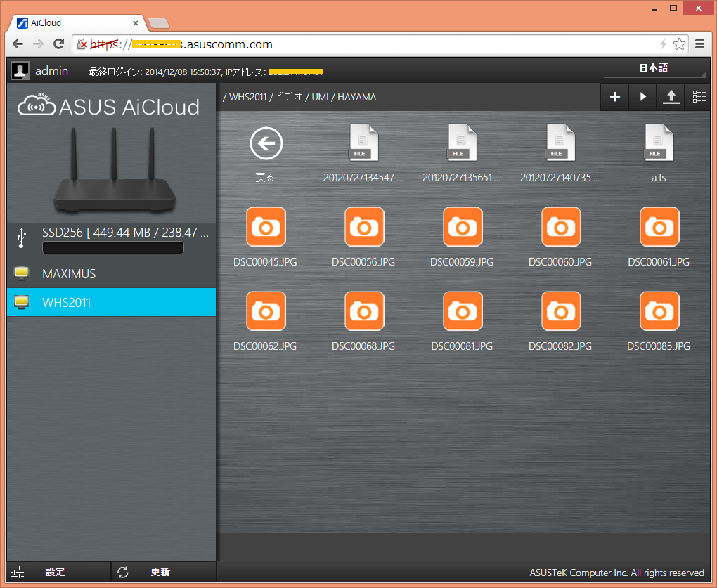Click the play media toolbar icon
Image resolution: width=717 pixels, height=588 pixels.
[642, 97]
